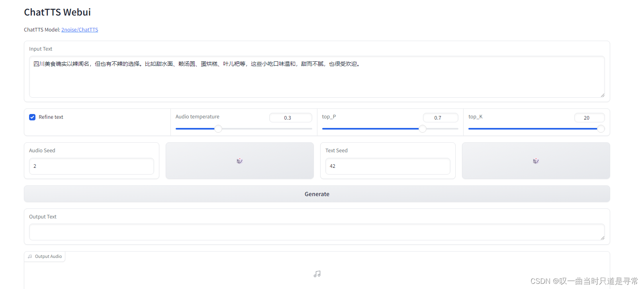Click the Audio temperature label
Screen dimensions: 644x289
point(198,117)
